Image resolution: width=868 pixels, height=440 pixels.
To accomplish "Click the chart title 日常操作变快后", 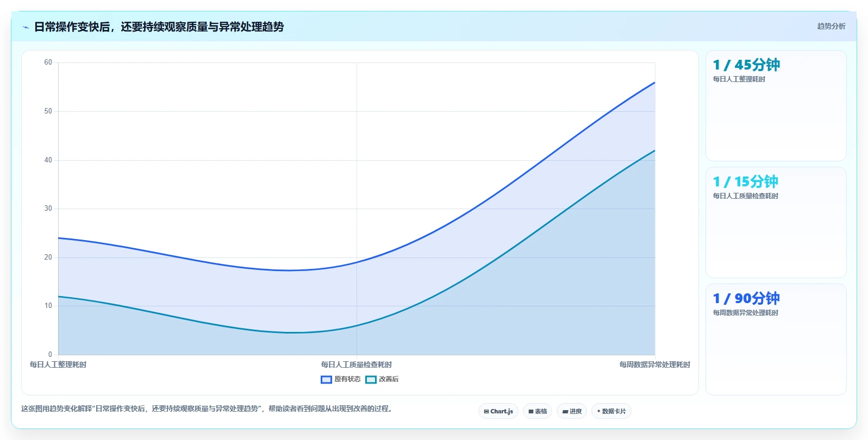I will (x=72, y=27).
